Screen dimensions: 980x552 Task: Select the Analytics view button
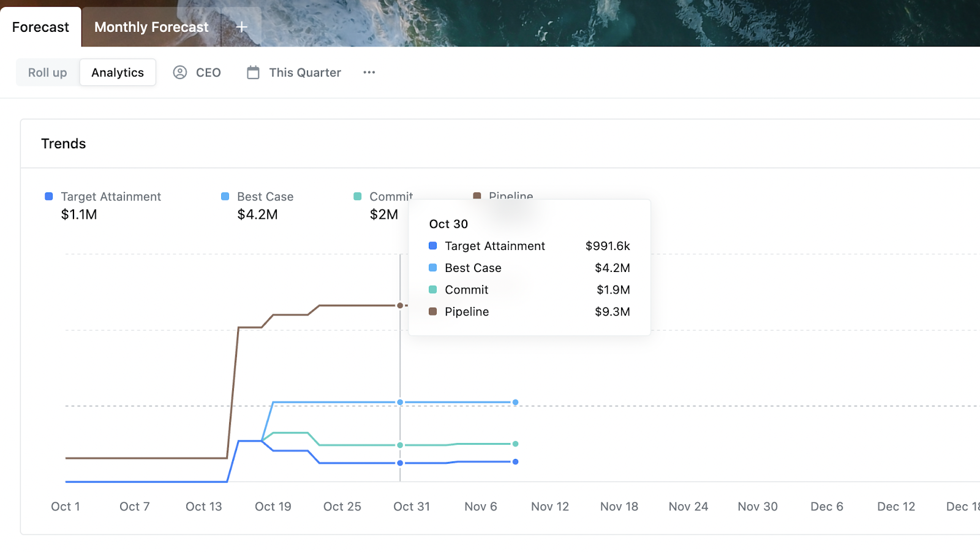[117, 72]
